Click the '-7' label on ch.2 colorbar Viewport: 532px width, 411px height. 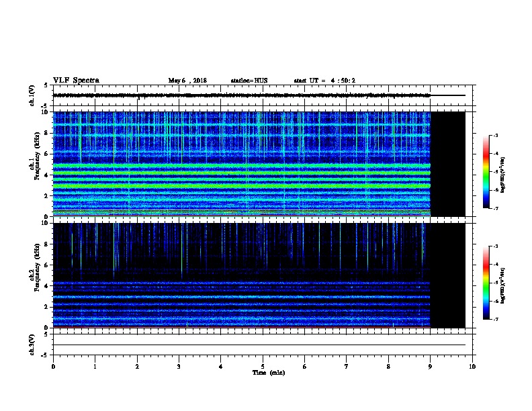[496, 319]
